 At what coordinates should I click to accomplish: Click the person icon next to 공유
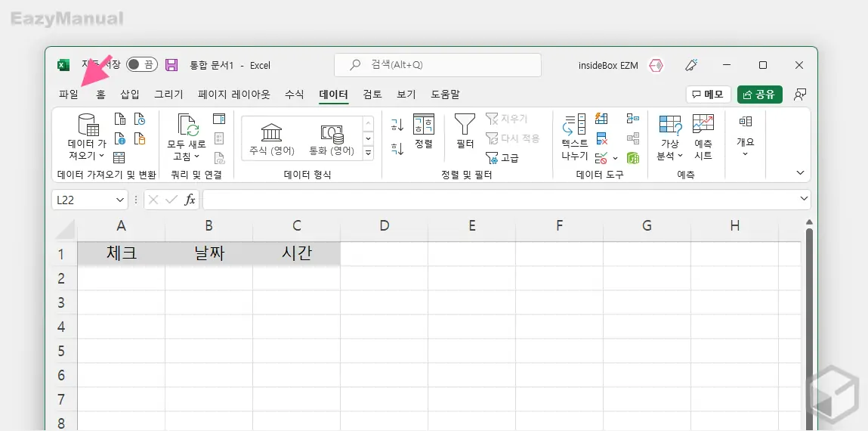[799, 95]
